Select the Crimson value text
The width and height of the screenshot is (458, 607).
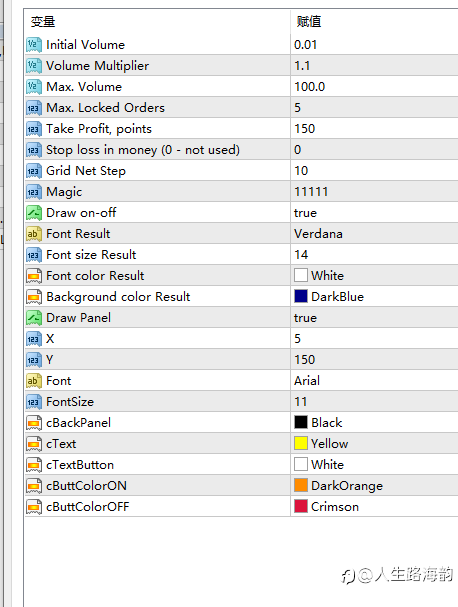point(335,507)
